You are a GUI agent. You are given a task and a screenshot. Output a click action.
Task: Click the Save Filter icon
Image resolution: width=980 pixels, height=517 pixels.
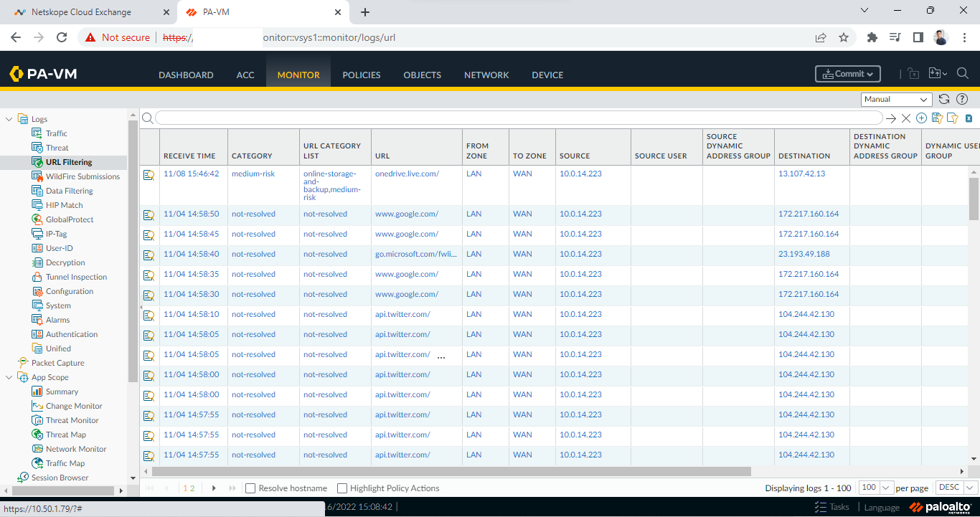click(937, 118)
